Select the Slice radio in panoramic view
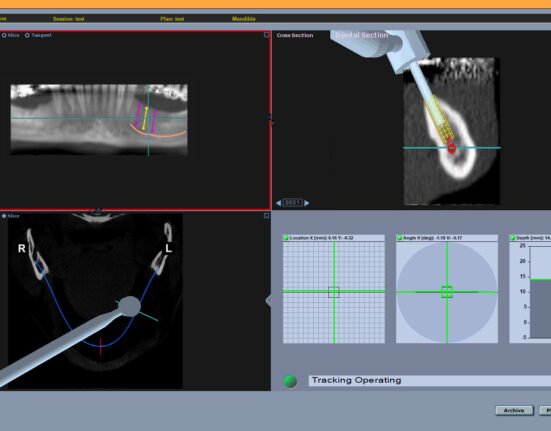Image resolution: width=551 pixels, height=431 pixels. [4, 35]
